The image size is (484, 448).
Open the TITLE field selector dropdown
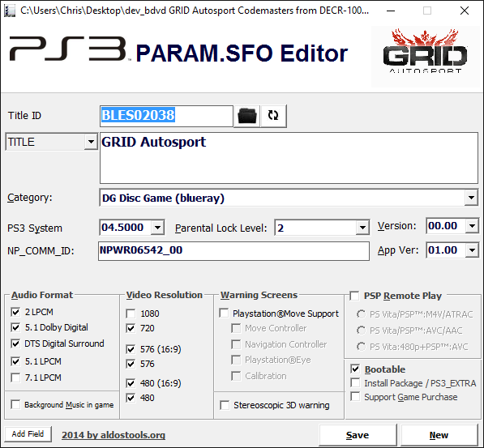(91, 142)
